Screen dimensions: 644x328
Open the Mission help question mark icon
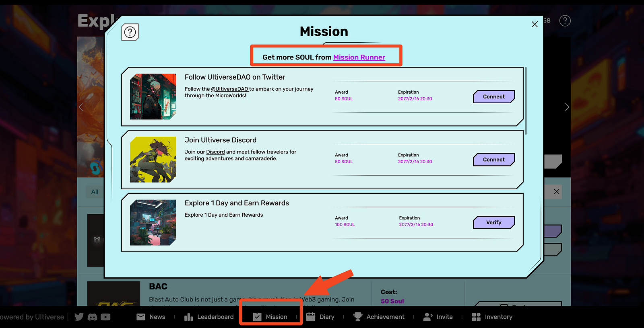[x=130, y=32]
